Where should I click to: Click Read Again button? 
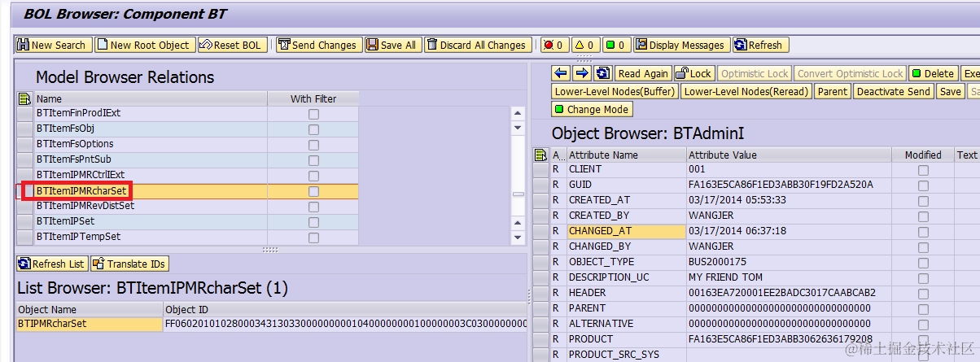pos(643,73)
